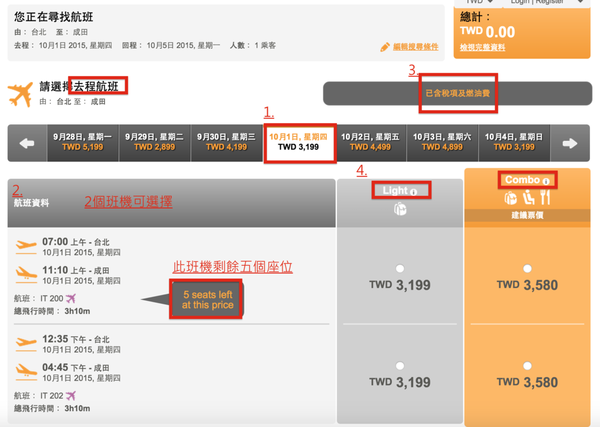600x427 pixels.
Task: Select the 10月2日 星期五 date tab
Action: point(370,142)
